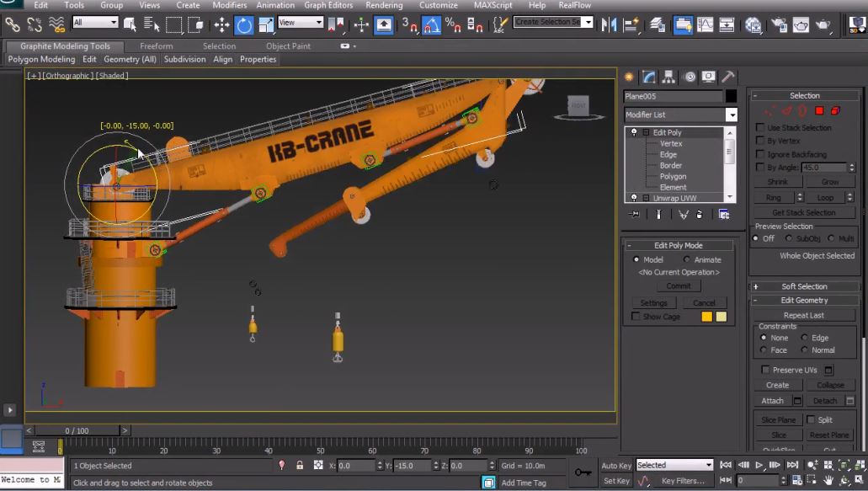Collapse the Edit Poly modifier tree

point(646,132)
